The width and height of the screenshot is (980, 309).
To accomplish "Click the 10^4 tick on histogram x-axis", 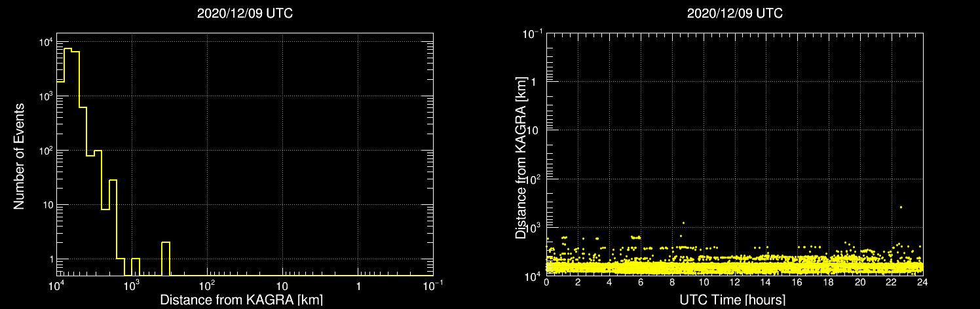I will [56, 285].
